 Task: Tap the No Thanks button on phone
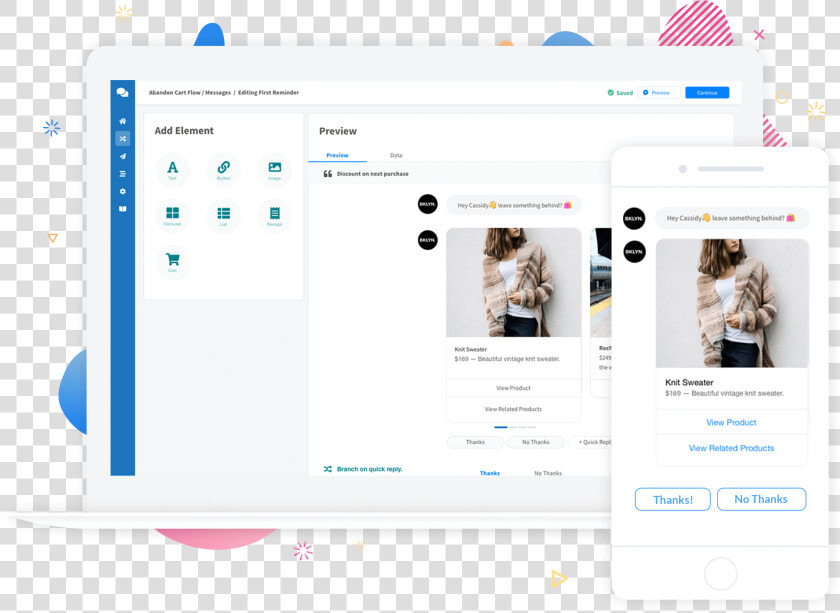[x=761, y=499]
